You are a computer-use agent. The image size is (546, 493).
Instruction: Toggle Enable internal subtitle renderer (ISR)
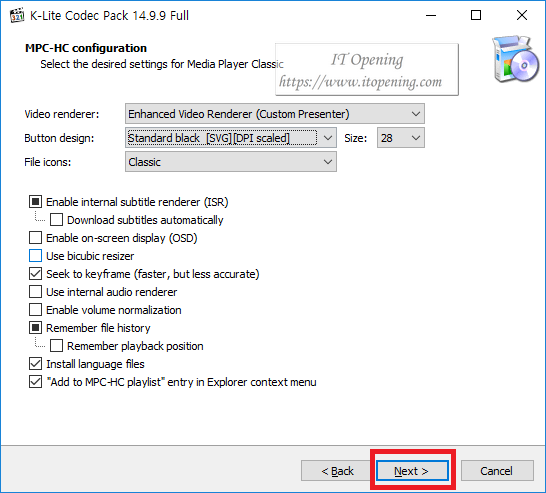pyautogui.click(x=36, y=202)
